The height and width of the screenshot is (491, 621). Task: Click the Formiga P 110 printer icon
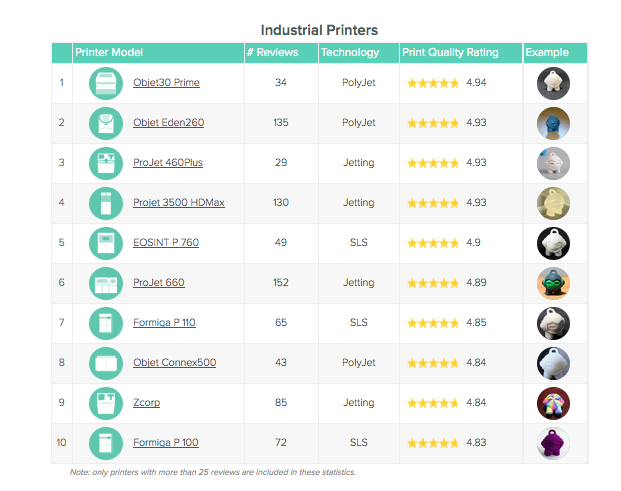pyautogui.click(x=106, y=323)
